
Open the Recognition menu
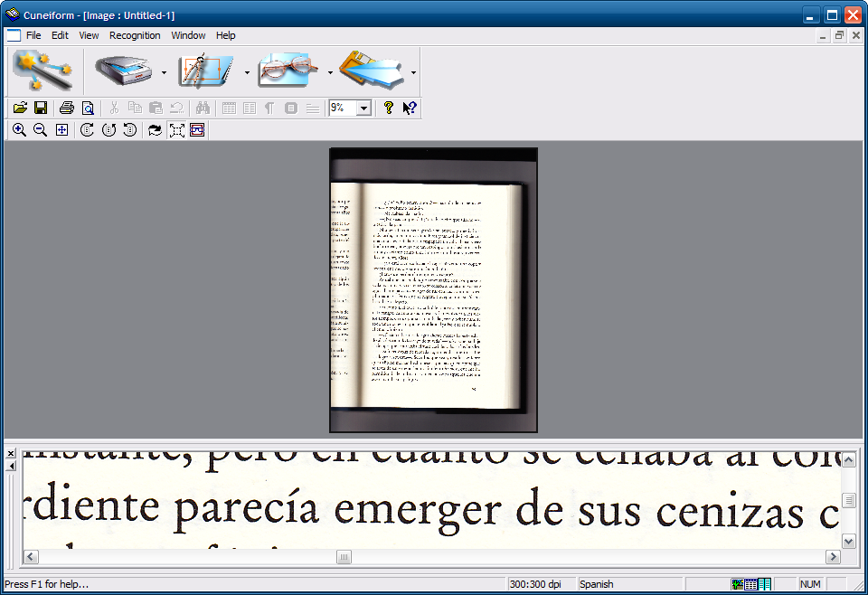[x=135, y=35]
